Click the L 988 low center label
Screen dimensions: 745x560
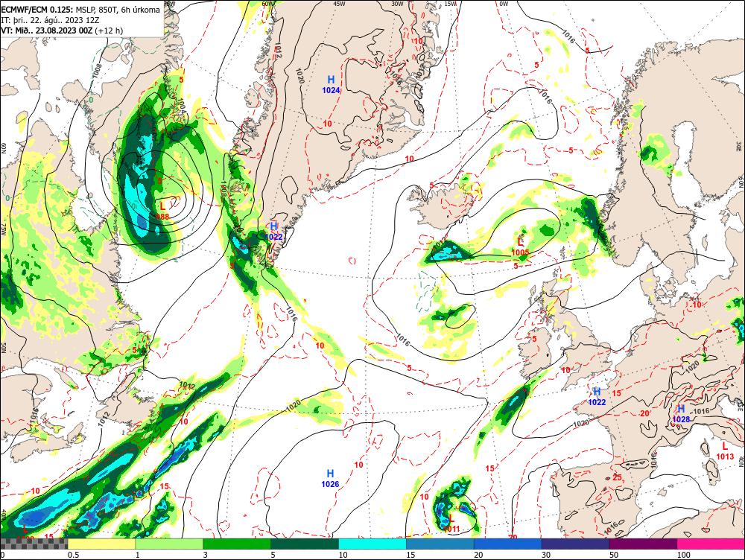pyautogui.click(x=162, y=211)
